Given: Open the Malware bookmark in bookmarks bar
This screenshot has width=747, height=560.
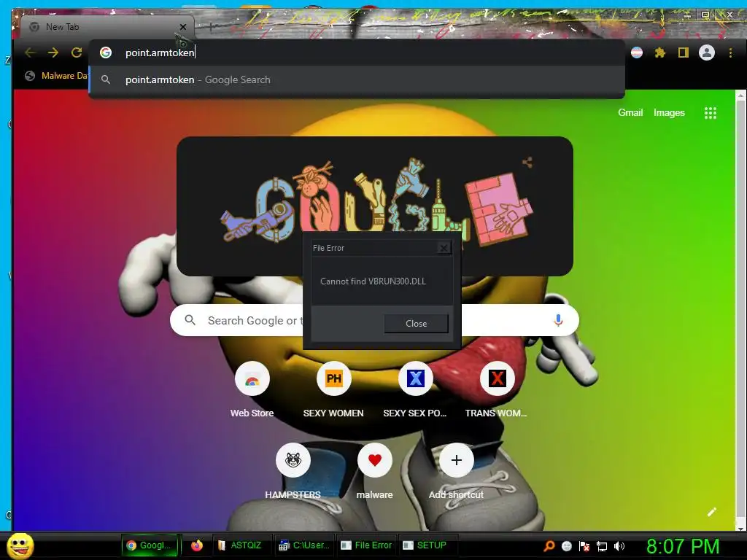Looking at the screenshot, I should pos(57,76).
